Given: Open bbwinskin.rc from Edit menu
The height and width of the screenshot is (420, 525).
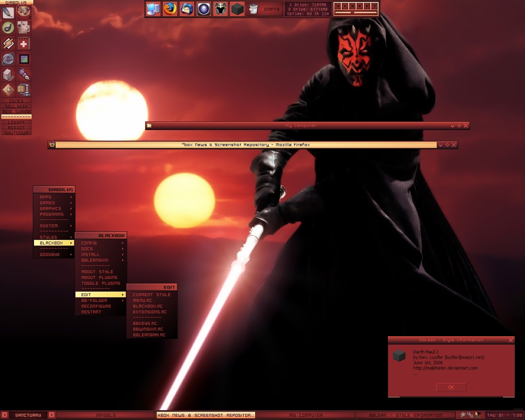Looking at the screenshot, I should (152, 329).
